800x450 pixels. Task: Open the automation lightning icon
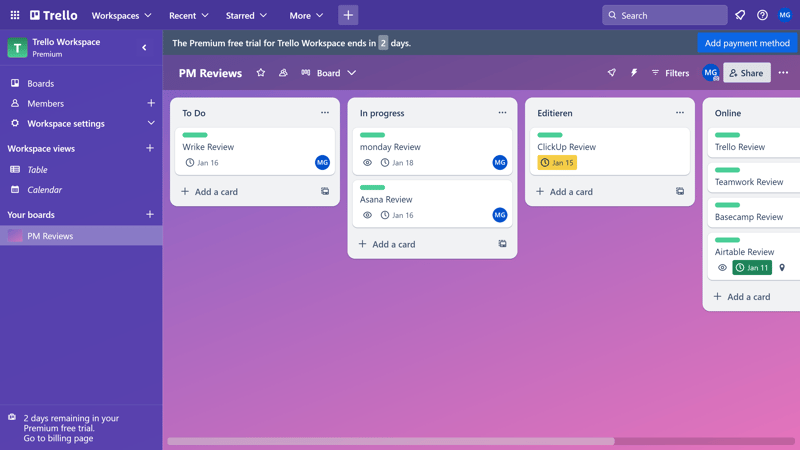click(x=634, y=73)
